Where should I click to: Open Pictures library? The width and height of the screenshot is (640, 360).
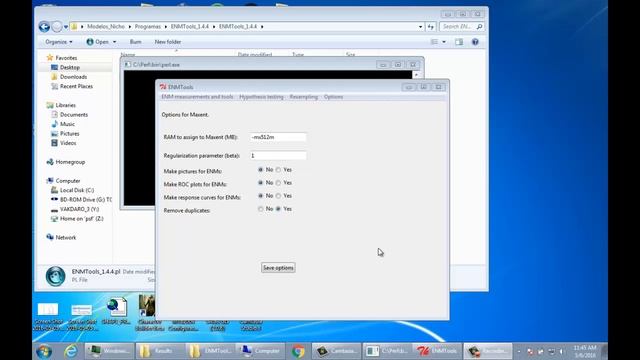coord(70,133)
